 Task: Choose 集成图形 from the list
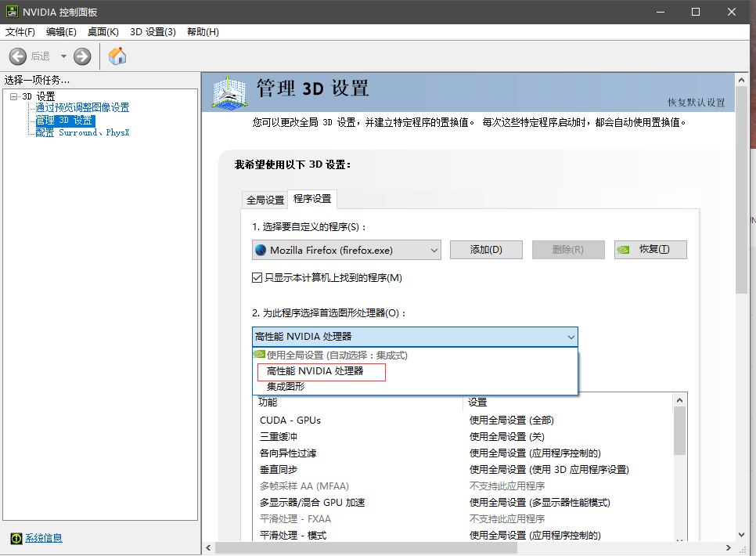coord(415,387)
